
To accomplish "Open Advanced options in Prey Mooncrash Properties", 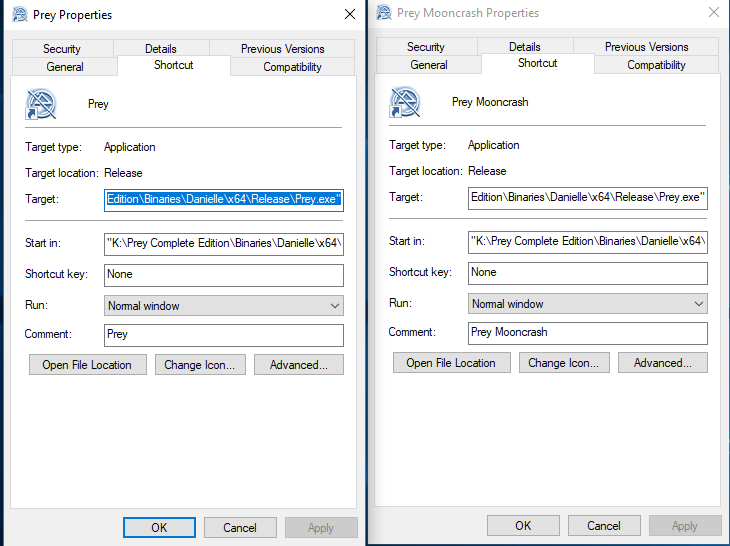I will coord(663,363).
